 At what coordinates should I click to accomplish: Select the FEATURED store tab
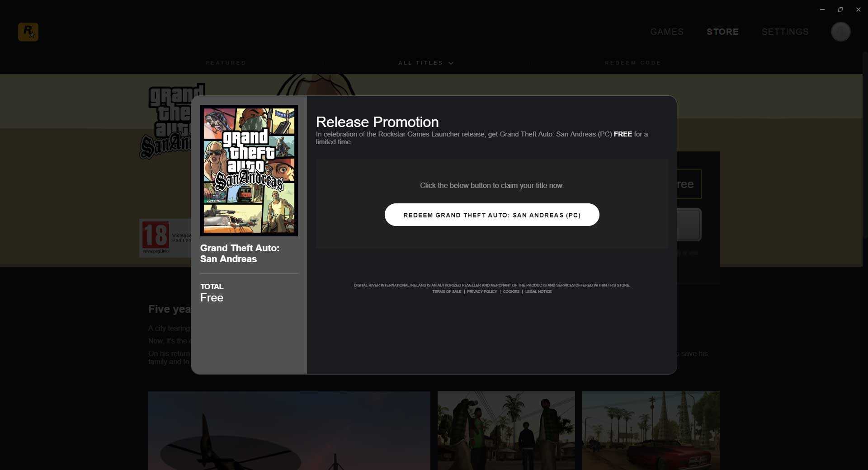click(226, 63)
